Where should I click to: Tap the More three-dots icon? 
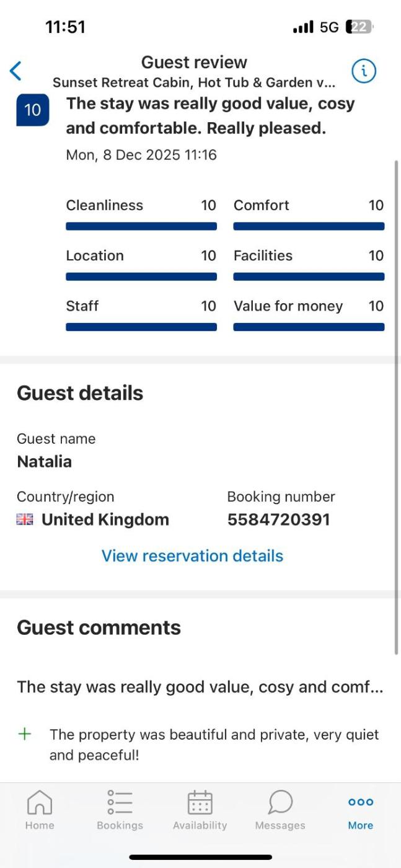pyautogui.click(x=360, y=802)
